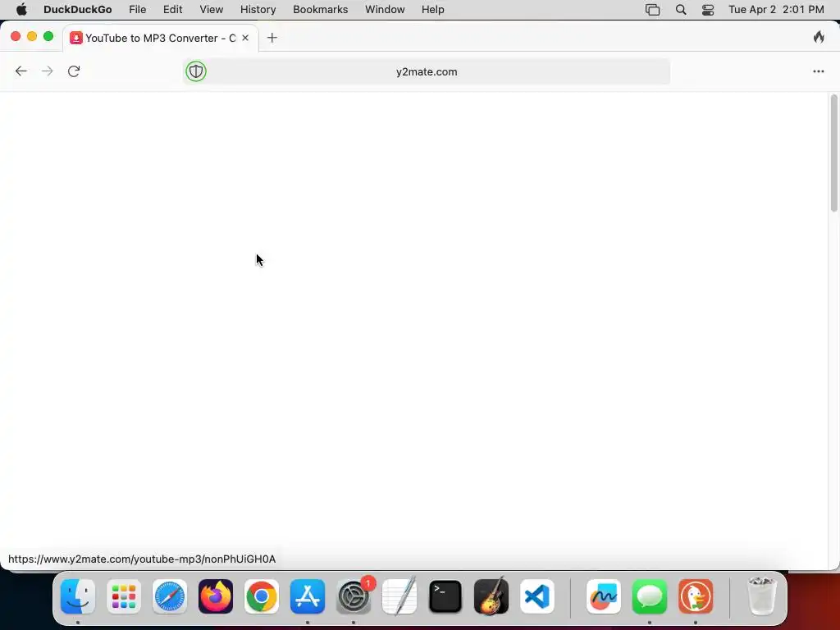Click the vertical page scrollbar
This screenshot has width=840, height=630.
coord(833,153)
